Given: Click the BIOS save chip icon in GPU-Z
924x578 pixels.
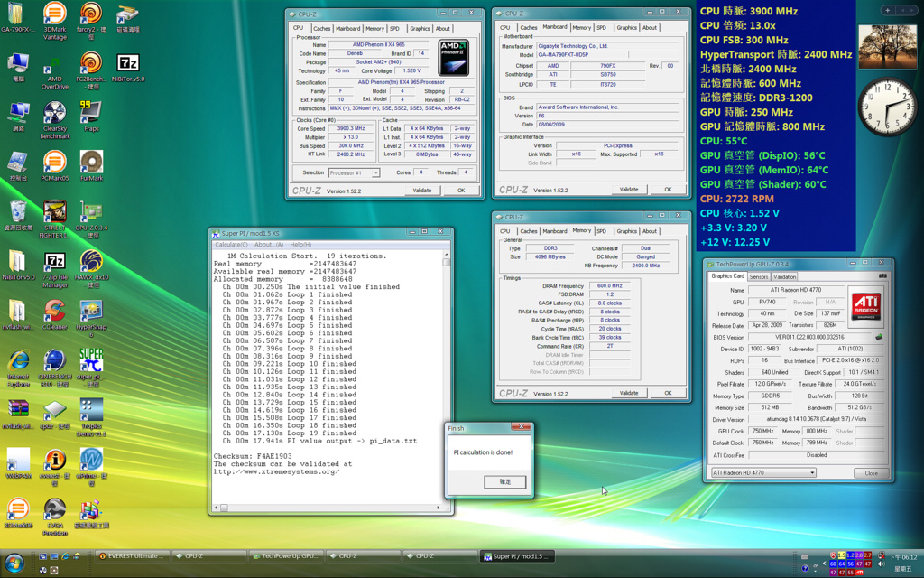Looking at the screenshot, I should tap(879, 337).
